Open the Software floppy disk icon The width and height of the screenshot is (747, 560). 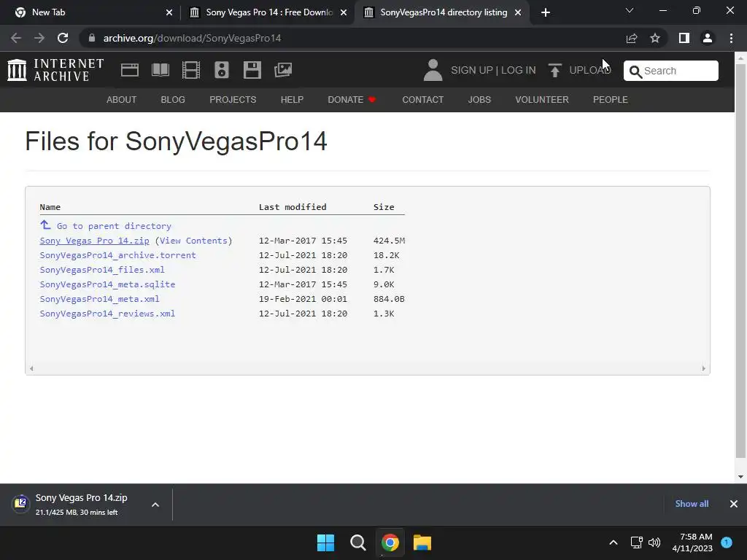[x=252, y=70]
